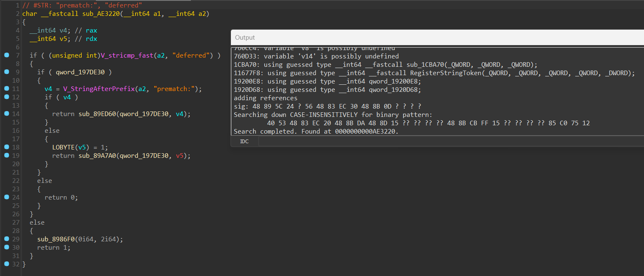Click the blue dot beside line 18

[x=7, y=147]
